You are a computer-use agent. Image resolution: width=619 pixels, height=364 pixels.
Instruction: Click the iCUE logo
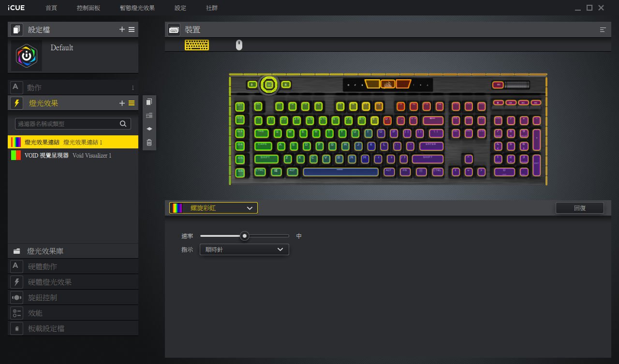point(16,8)
